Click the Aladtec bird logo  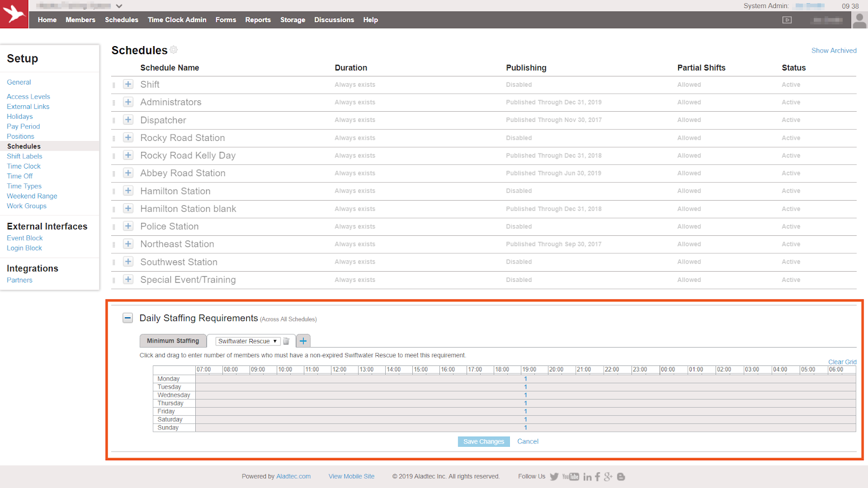(14, 14)
